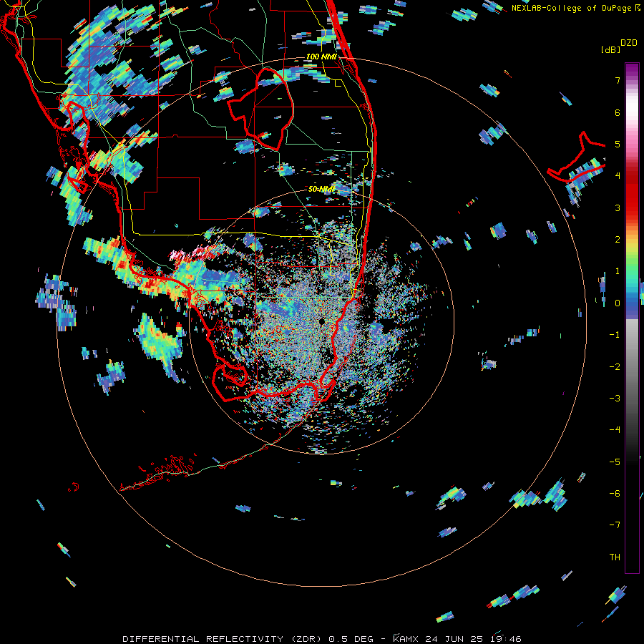Click the scale value -7 on the colorbar
The width and height of the screenshot is (644, 644).
(615, 525)
